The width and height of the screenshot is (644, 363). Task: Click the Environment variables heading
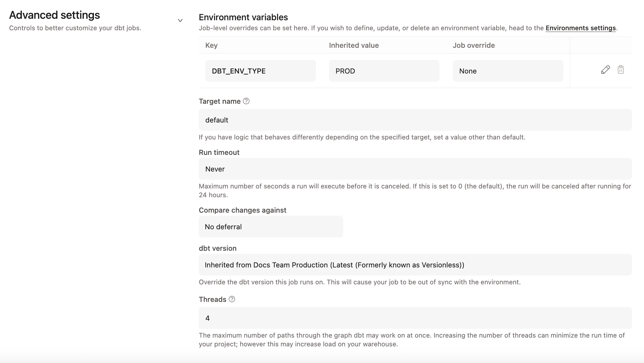click(x=243, y=17)
